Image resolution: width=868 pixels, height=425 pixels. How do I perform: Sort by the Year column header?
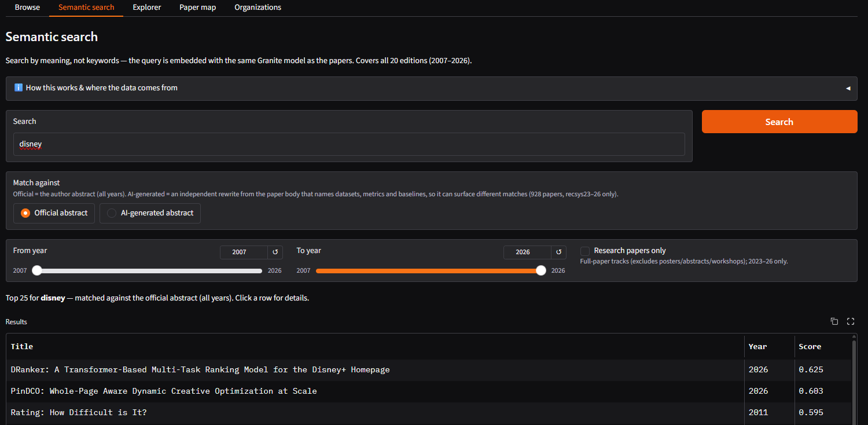click(x=769, y=346)
